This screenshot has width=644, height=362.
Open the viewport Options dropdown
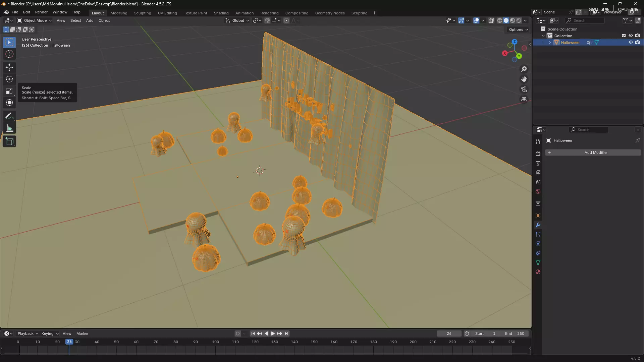(518, 29)
